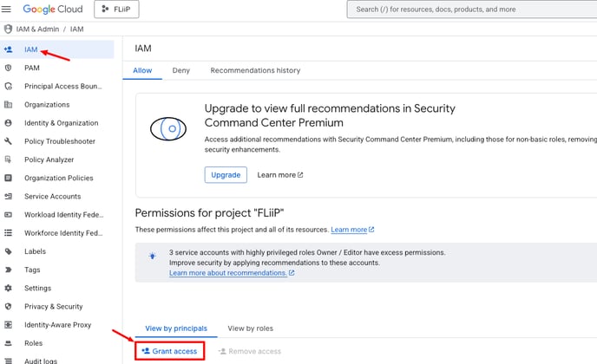Click Privacy & Security shield icon

click(8, 306)
